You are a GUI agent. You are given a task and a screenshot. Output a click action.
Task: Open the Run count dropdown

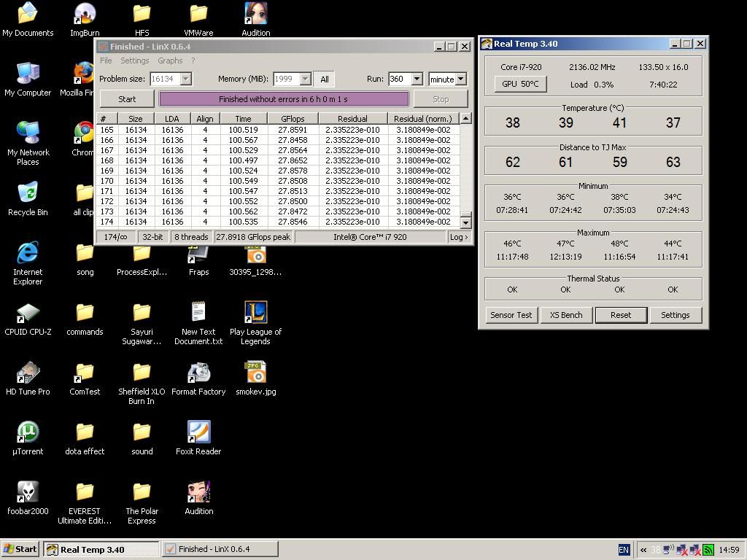click(x=417, y=79)
